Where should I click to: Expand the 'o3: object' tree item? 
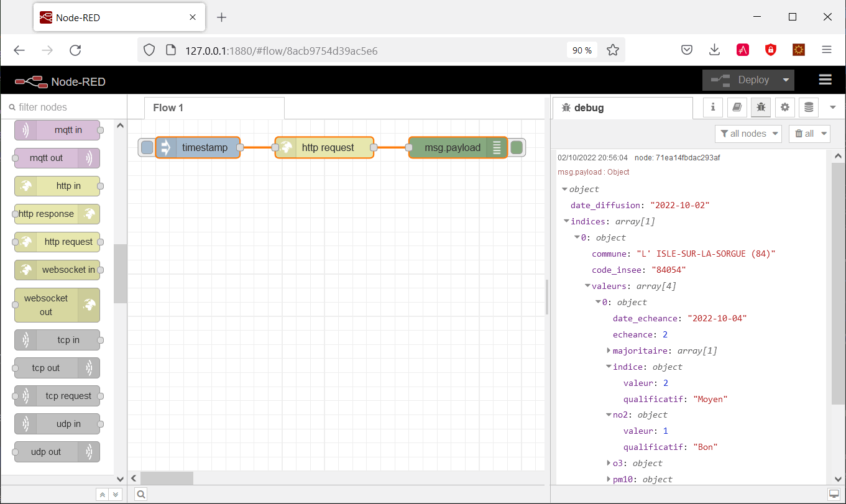[x=609, y=463]
